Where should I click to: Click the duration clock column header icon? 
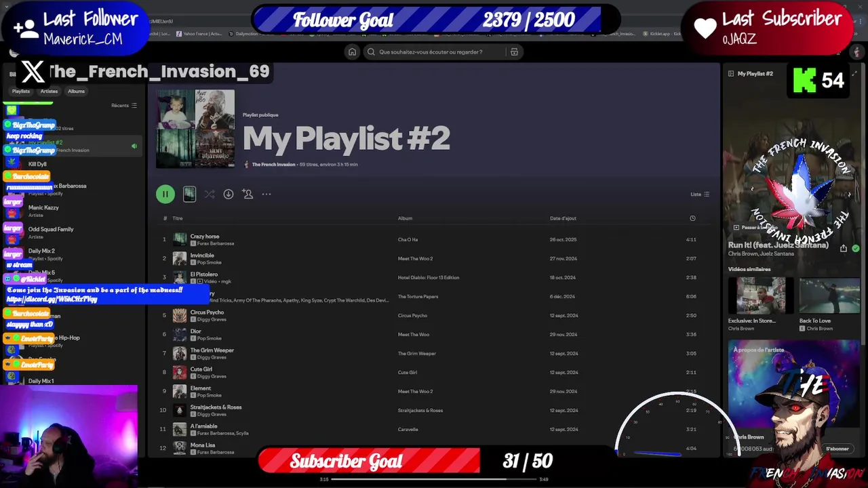[692, 218]
